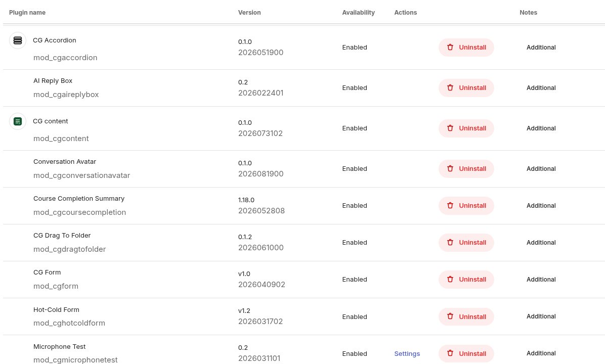Select the Course Completion Summary plugin name
The height and width of the screenshot is (364, 605).
click(79, 199)
